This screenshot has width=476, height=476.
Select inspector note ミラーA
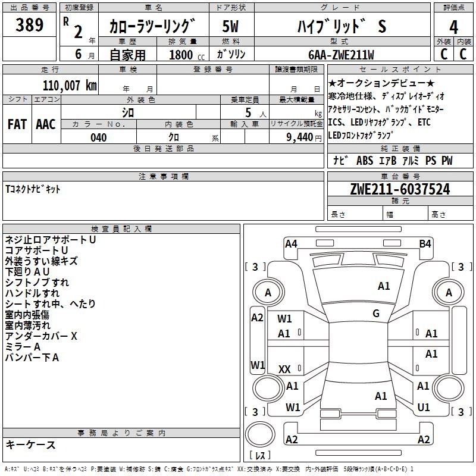[x=23, y=347]
